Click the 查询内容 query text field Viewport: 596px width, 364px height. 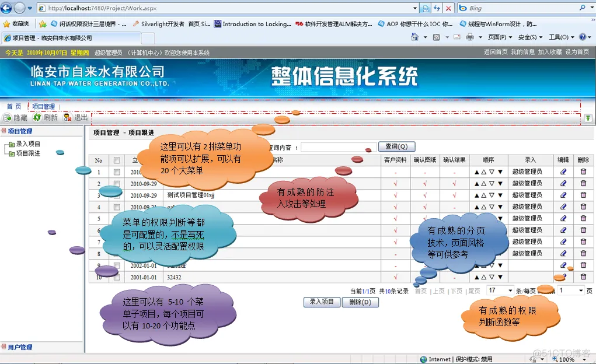coord(339,147)
